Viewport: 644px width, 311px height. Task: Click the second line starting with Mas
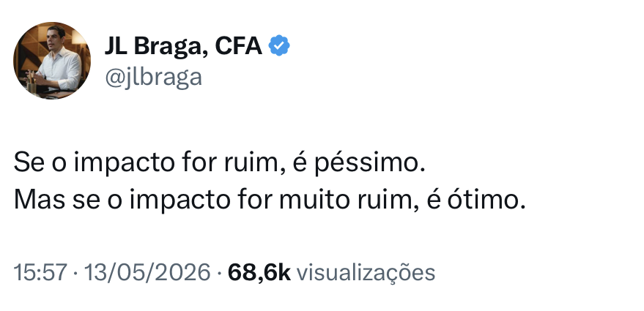coord(270,201)
